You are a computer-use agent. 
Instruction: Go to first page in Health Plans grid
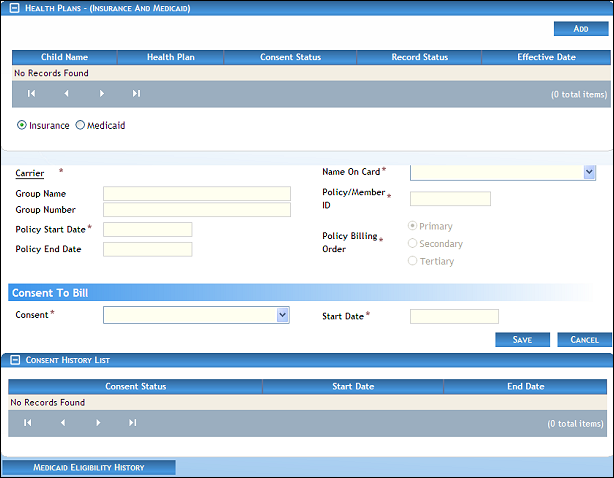click(32, 94)
